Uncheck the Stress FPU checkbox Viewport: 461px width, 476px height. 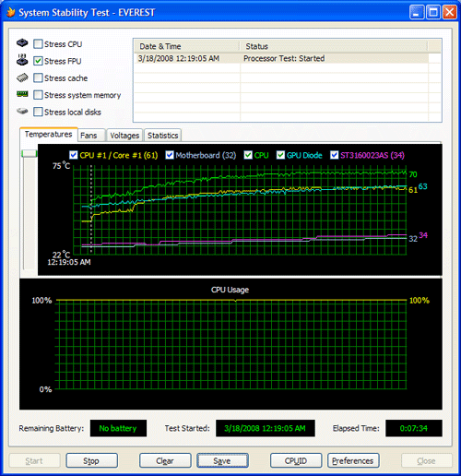38,61
